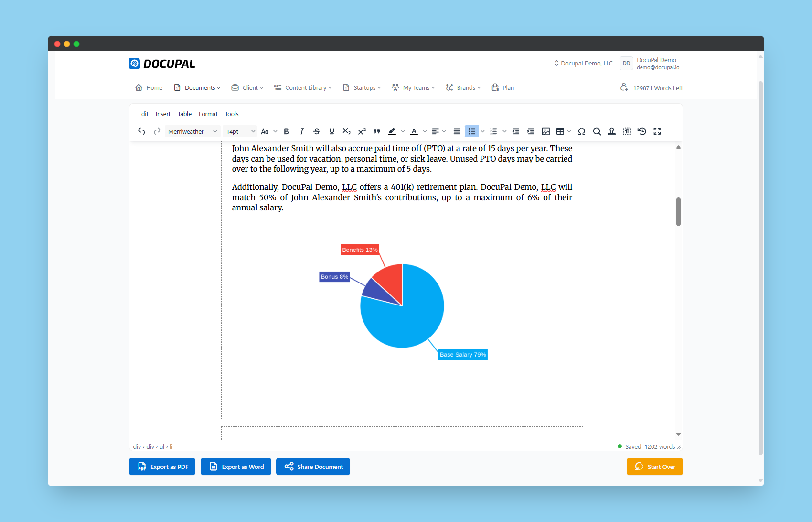
Task: Open the Tools menu
Action: [232, 114]
